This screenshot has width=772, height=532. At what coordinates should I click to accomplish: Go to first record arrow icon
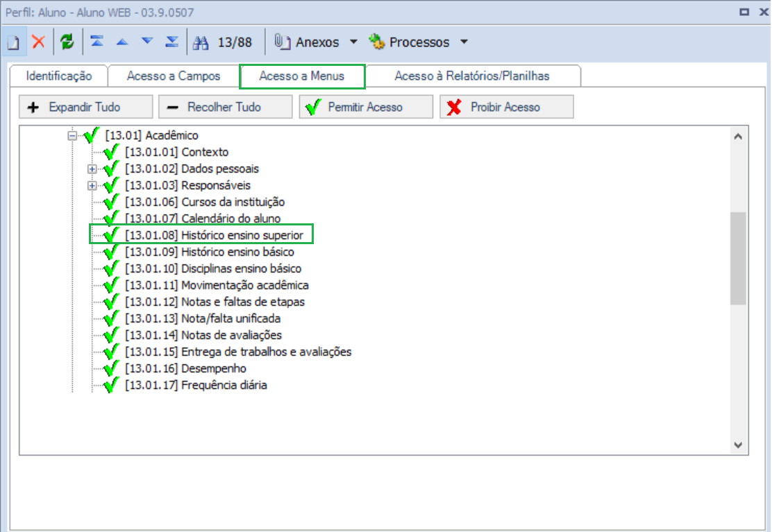(97, 42)
